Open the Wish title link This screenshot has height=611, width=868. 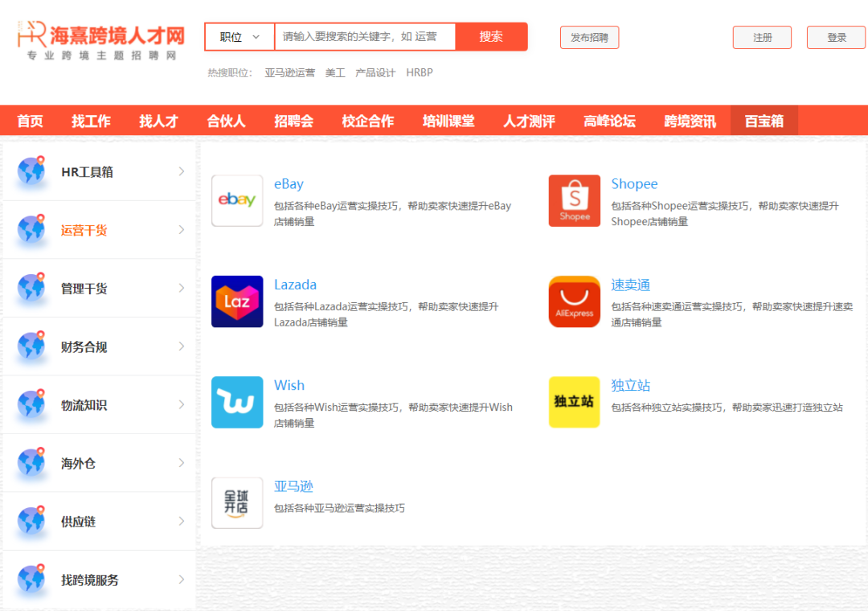click(289, 386)
